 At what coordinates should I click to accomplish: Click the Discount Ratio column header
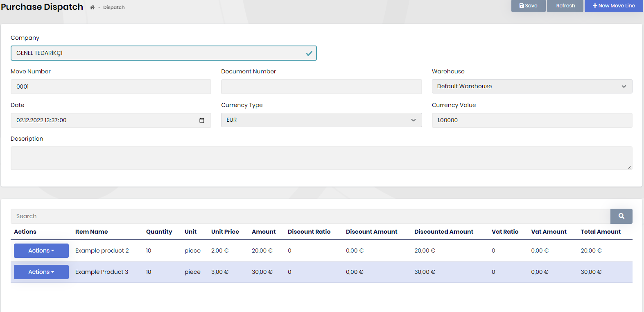[309, 232]
